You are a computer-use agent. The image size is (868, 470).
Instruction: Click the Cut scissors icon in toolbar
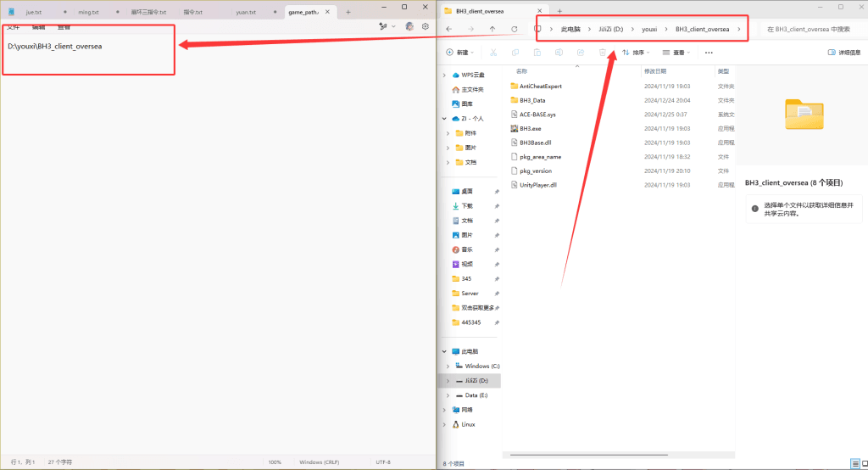(492, 53)
